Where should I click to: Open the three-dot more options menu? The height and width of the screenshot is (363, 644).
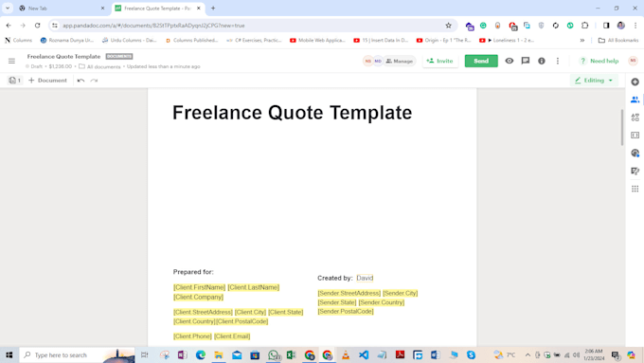tap(557, 61)
